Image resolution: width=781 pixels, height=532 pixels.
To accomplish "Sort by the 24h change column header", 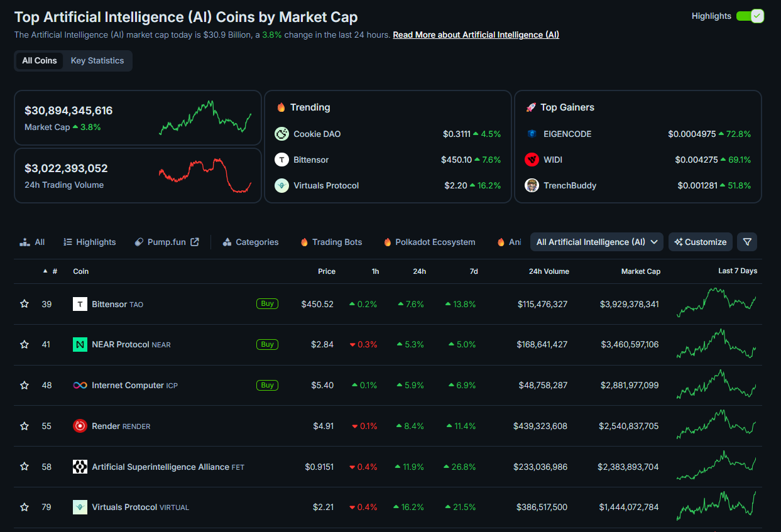I will point(420,271).
